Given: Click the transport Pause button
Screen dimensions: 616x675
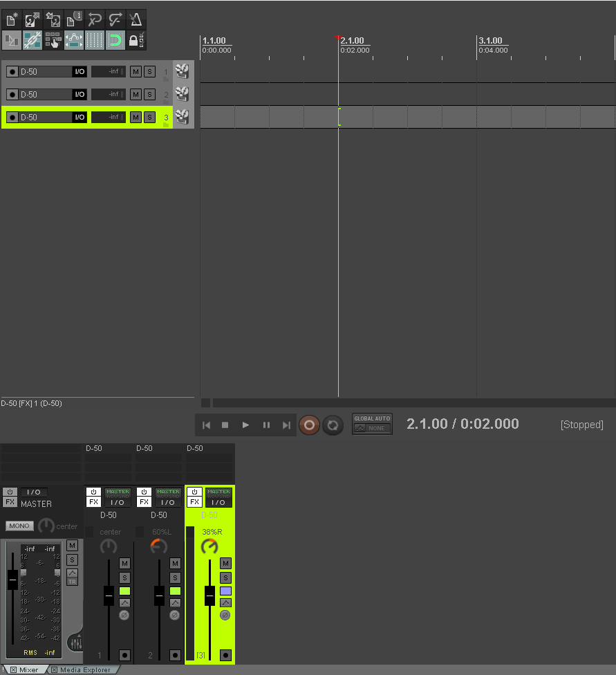Looking at the screenshot, I should 266,425.
